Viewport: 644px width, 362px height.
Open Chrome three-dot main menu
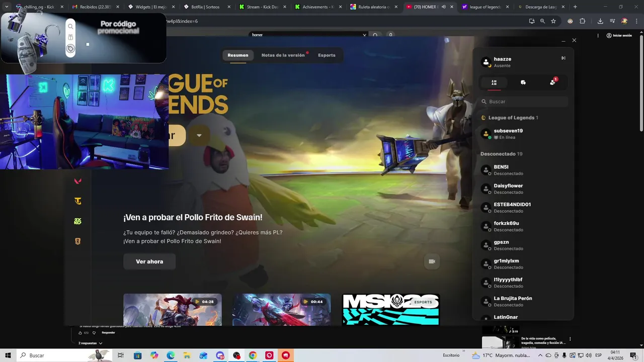tap(636, 21)
